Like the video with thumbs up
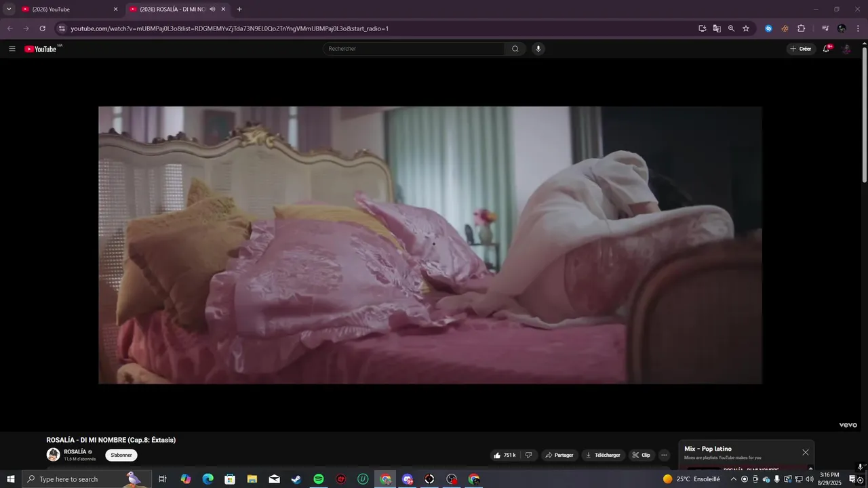The height and width of the screenshot is (488, 868). 505,455
